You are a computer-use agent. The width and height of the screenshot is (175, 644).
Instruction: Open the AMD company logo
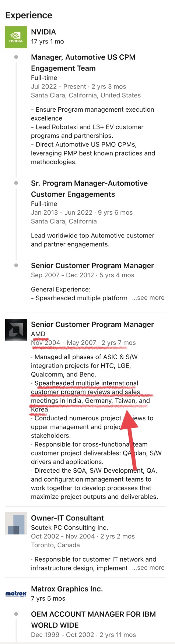(x=16, y=330)
